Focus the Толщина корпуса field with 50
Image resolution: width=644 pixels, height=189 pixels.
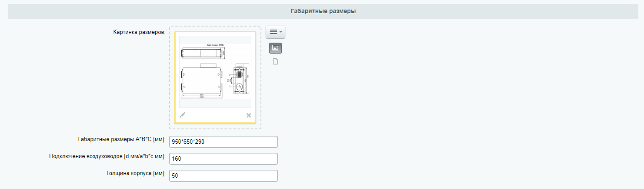tap(223, 176)
